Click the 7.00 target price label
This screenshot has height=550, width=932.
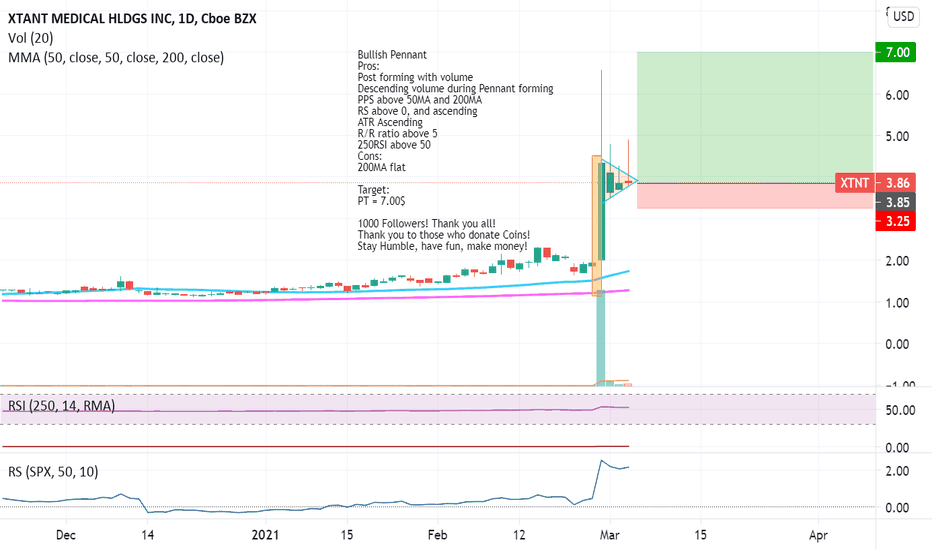tap(896, 52)
